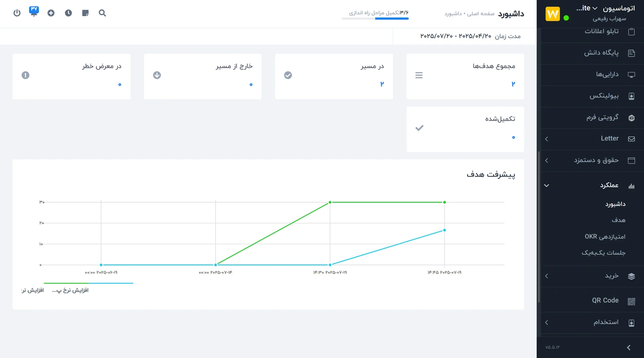
Task: Select داشبورد submenu item under عملکرد
Action: (615, 204)
